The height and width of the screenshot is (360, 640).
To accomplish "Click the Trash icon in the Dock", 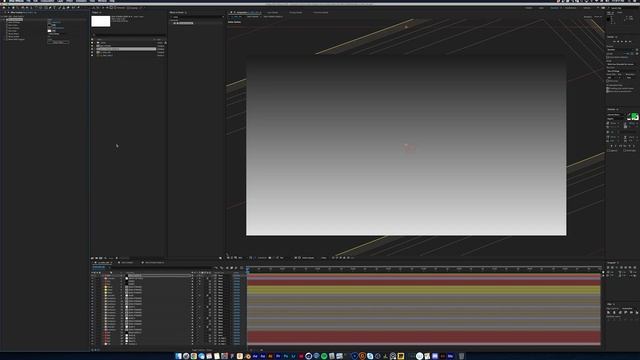I will click(462, 356).
